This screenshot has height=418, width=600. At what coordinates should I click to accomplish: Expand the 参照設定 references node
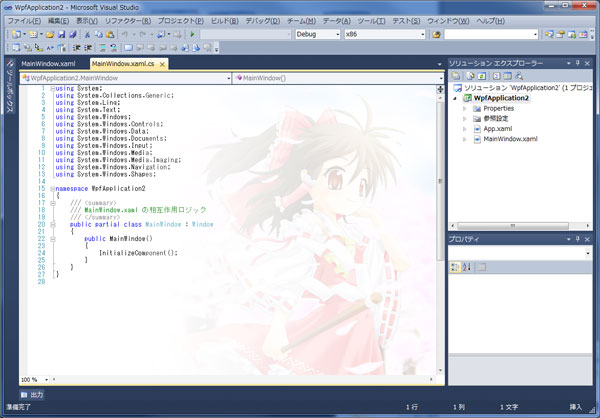[465, 119]
